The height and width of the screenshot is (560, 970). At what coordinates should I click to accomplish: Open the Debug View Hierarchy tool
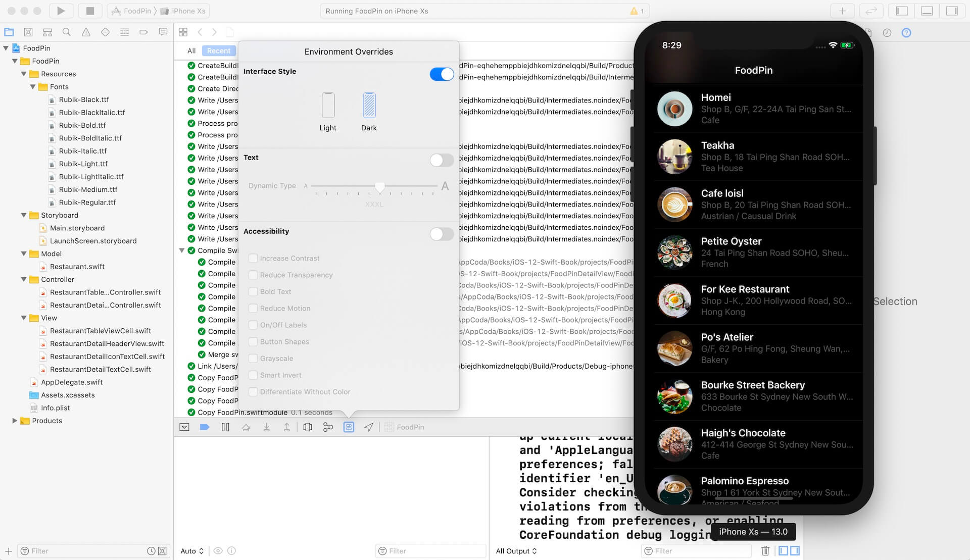click(308, 427)
